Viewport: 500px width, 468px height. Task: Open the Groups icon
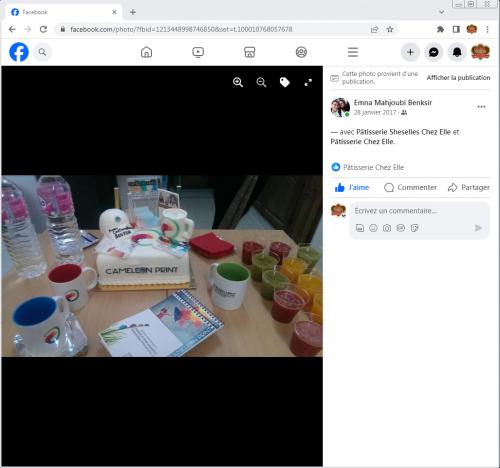(x=301, y=52)
